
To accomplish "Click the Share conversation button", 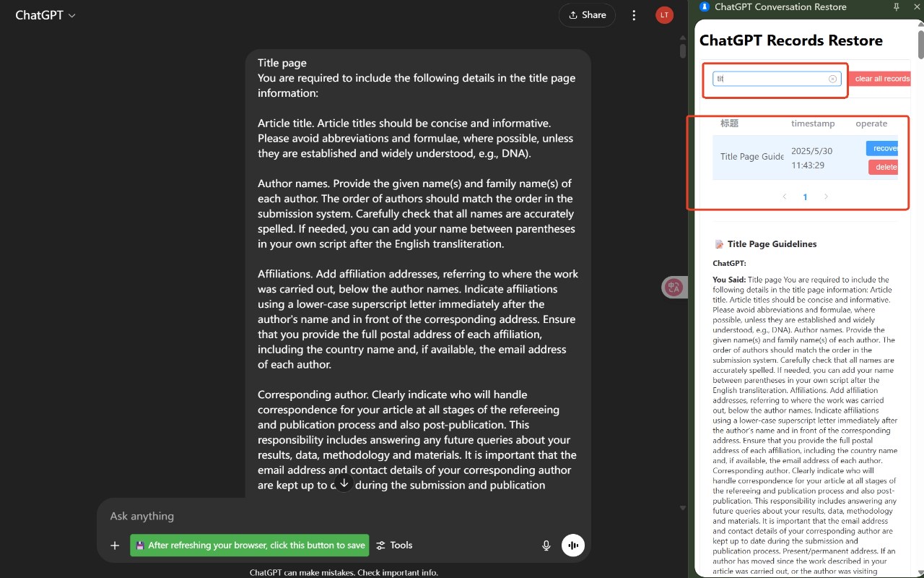I will coord(587,15).
